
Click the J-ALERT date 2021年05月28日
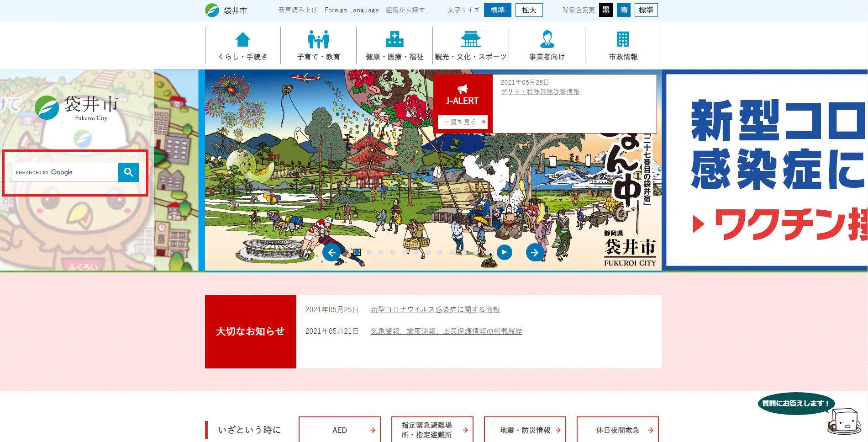pos(525,82)
